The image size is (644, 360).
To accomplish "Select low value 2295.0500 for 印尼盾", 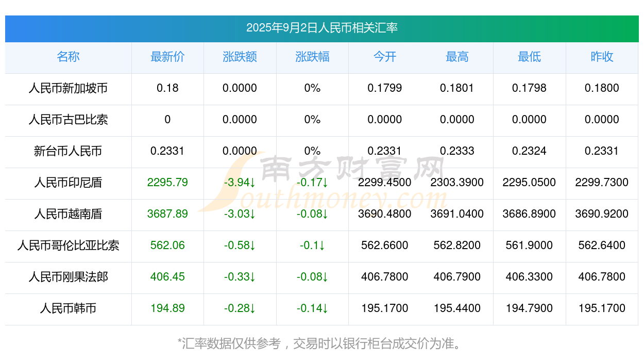I will tap(529, 183).
